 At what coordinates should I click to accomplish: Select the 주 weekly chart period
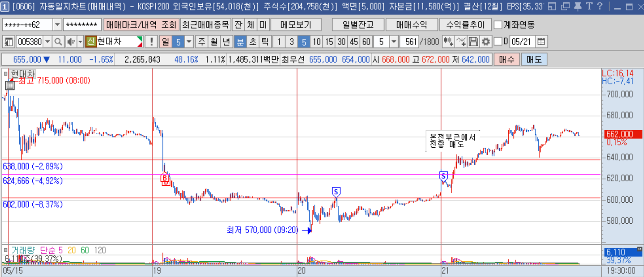(202, 42)
